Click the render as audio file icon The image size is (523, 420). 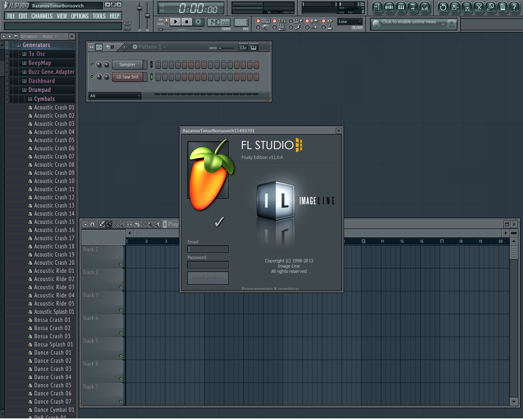point(467,7)
